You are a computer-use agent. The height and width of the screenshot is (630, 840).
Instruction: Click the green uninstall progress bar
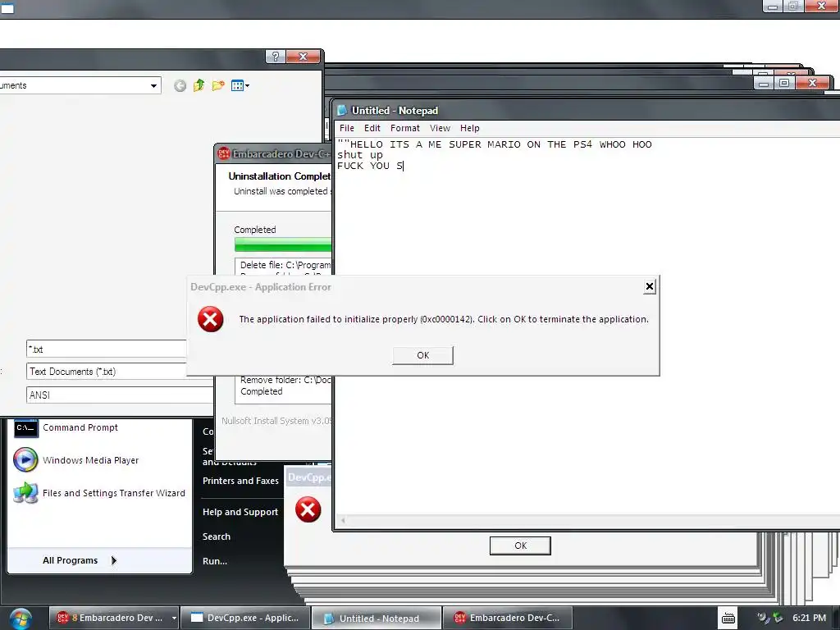point(283,244)
